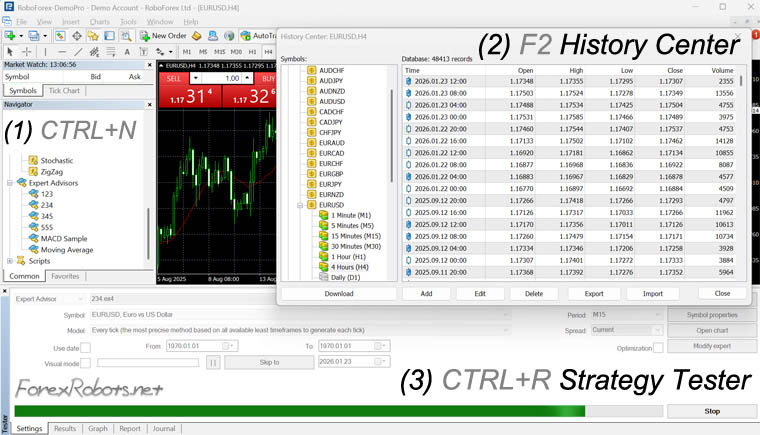The width and height of the screenshot is (760, 435).
Task: Click the Stop button in Tester
Action: pyautogui.click(x=712, y=411)
